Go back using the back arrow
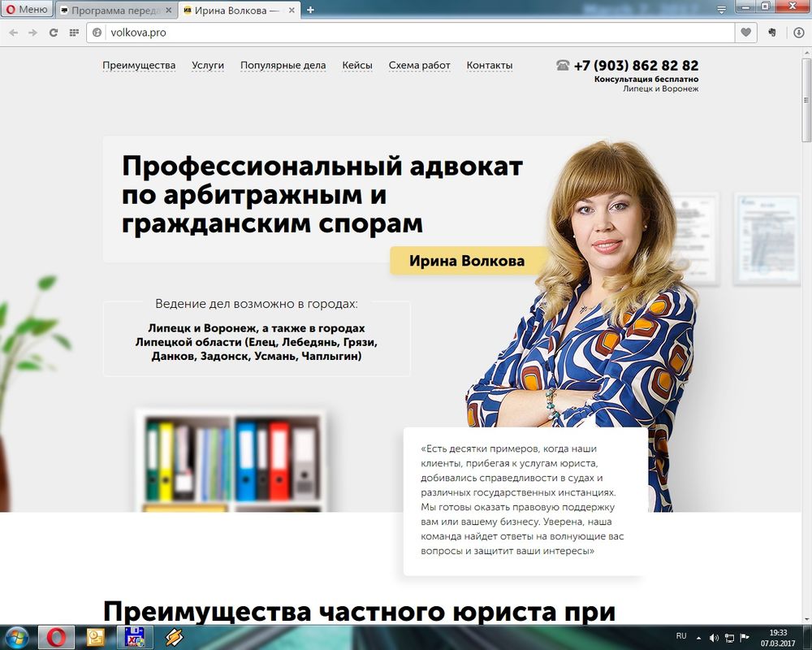Image resolution: width=812 pixels, height=650 pixels. tap(14, 32)
